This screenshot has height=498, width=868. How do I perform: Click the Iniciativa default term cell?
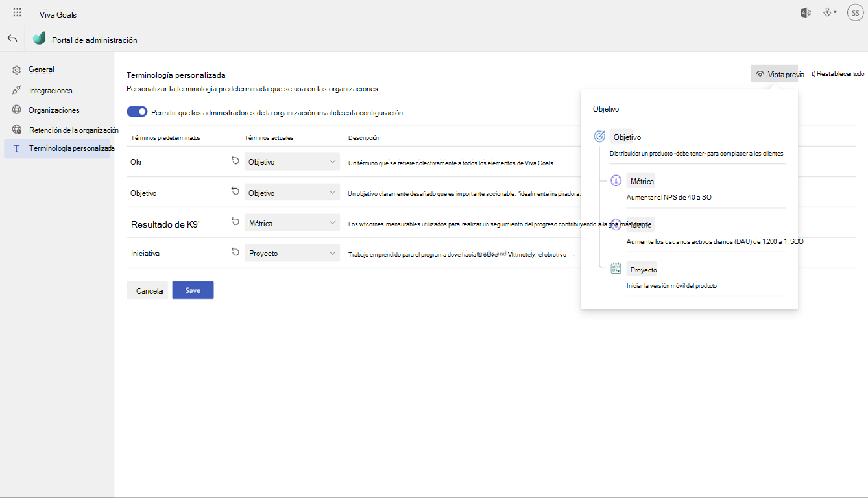[x=145, y=254]
